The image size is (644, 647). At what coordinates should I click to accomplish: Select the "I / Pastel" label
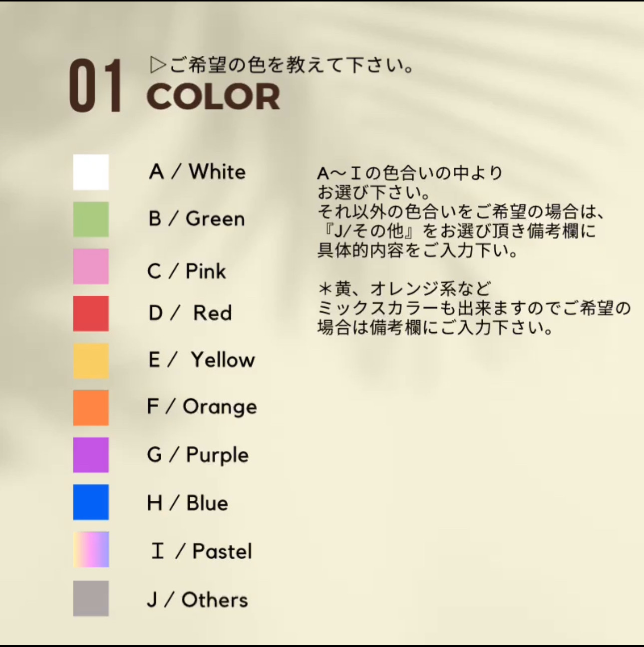coord(201,551)
